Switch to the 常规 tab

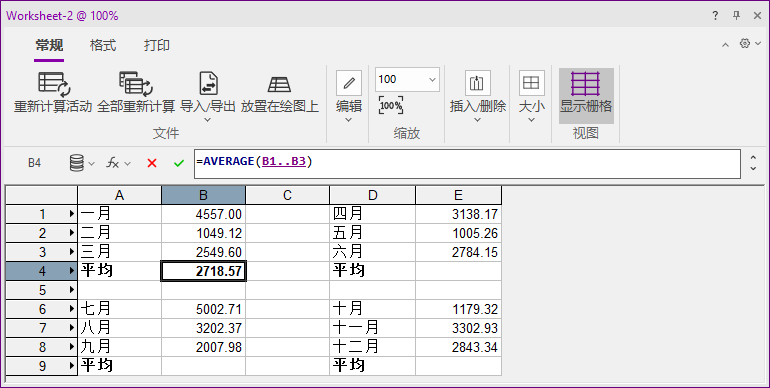tap(49, 46)
